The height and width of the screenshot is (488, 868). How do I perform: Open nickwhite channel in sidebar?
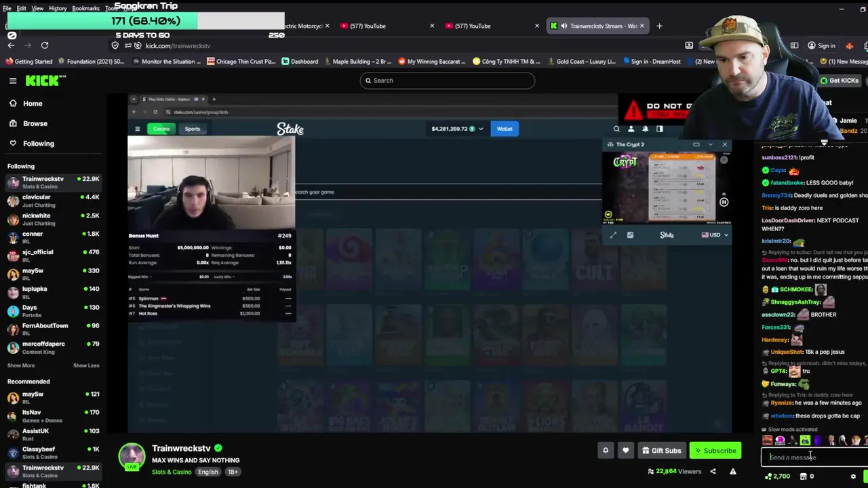[x=53, y=219]
